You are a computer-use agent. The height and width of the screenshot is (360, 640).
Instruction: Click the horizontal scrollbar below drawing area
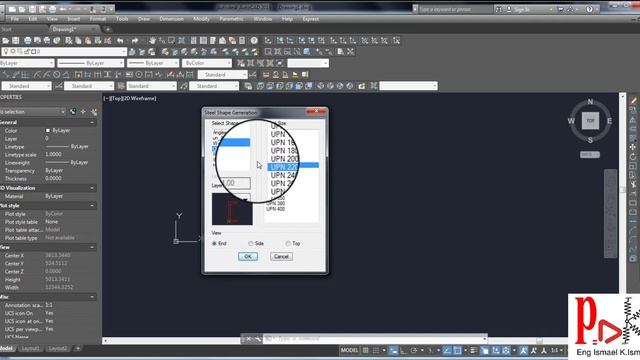click(x=171, y=340)
